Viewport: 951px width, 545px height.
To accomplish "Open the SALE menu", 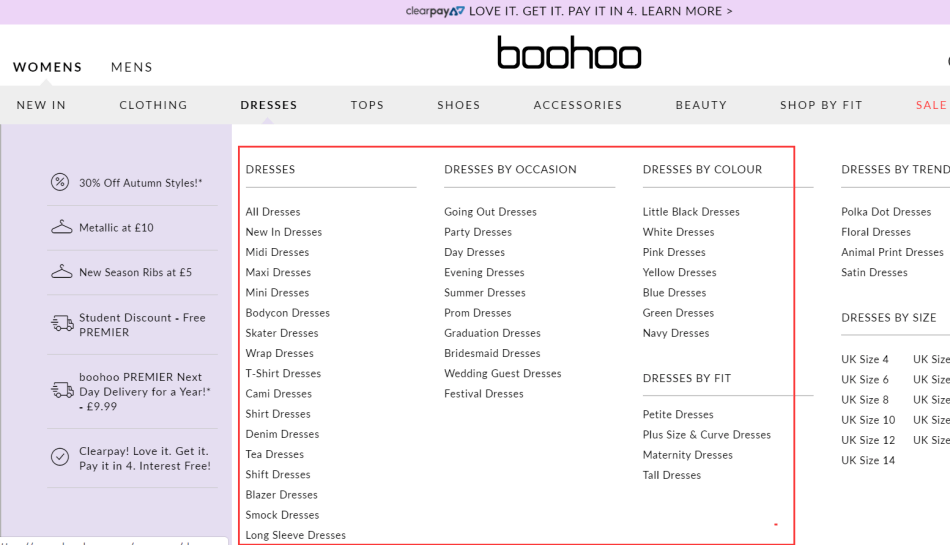I will [x=931, y=105].
